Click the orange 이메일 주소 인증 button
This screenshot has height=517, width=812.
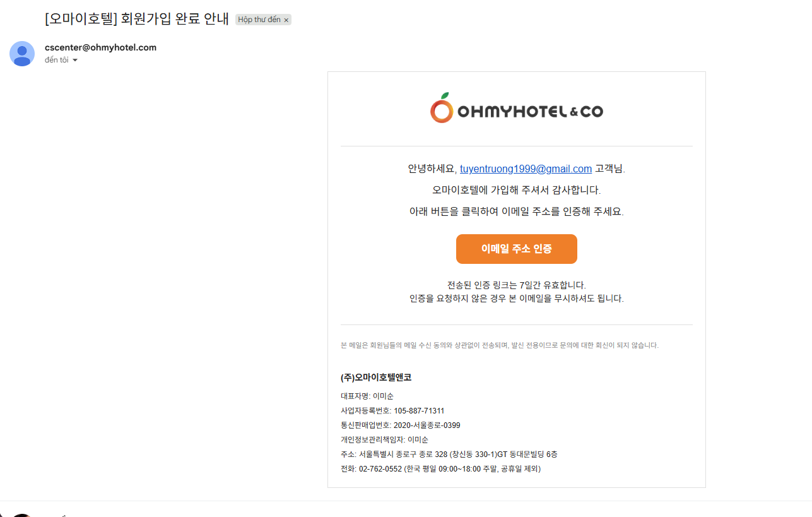(x=516, y=249)
